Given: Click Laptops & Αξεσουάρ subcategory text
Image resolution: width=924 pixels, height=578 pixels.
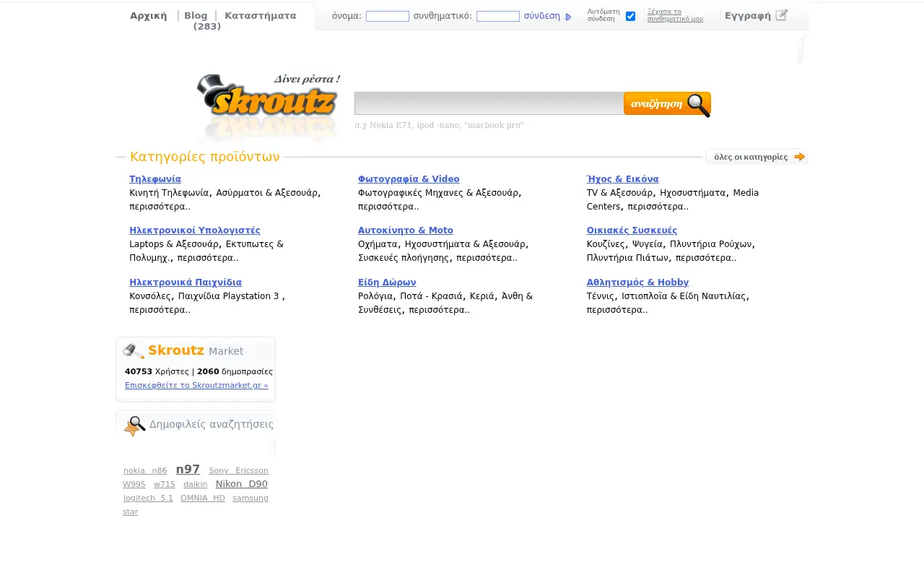Looking at the screenshot, I should click(174, 244).
